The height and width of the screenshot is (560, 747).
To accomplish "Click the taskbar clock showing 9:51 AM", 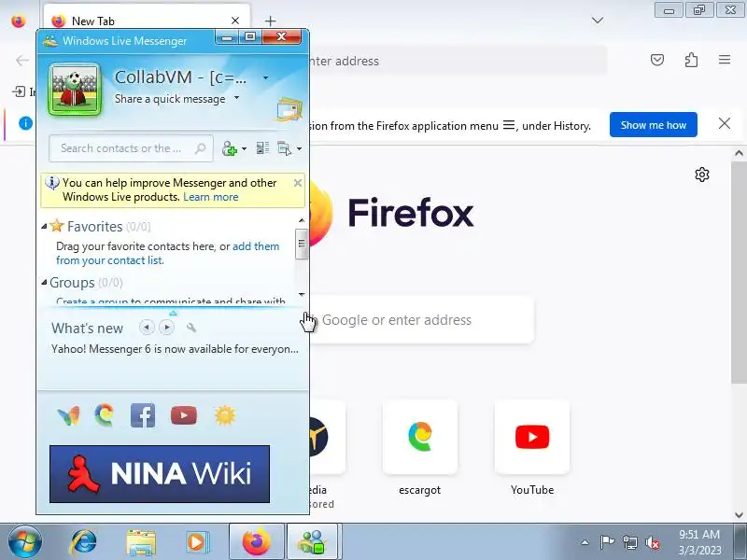I will pos(699,542).
